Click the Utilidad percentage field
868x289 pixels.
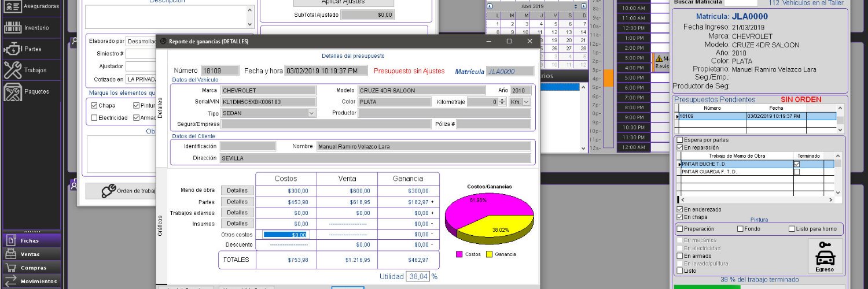[x=418, y=277]
